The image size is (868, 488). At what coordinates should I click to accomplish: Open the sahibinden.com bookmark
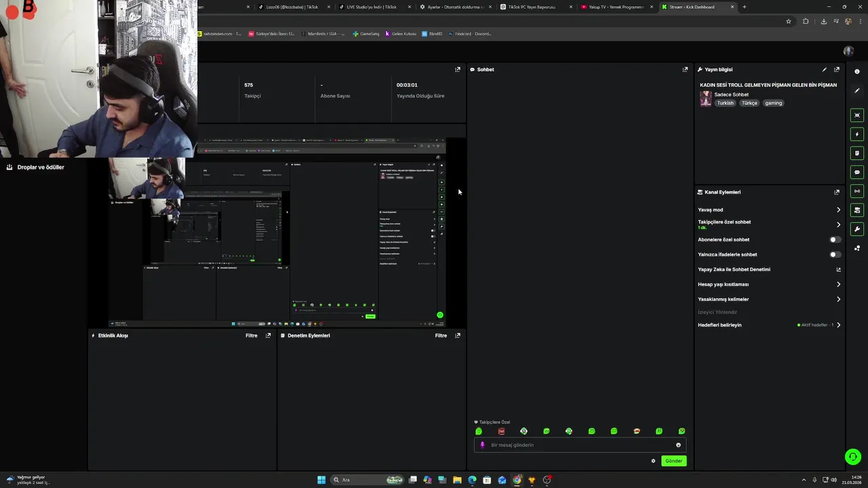[x=219, y=34]
